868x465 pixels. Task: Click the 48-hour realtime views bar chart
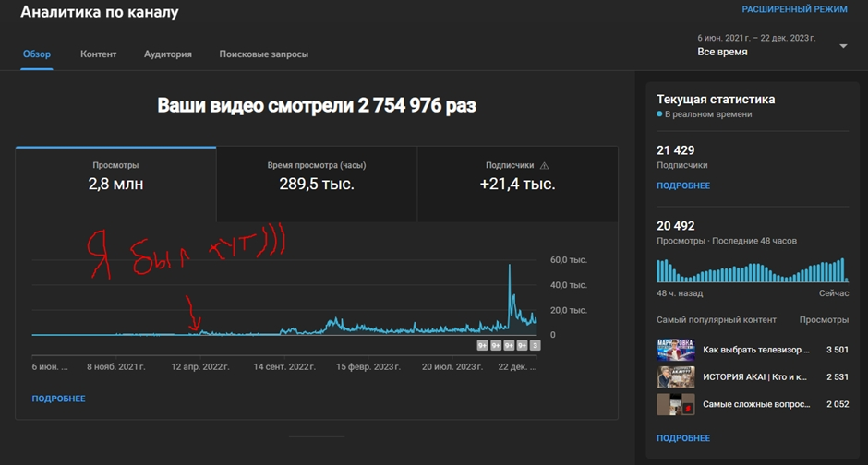coord(753,270)
